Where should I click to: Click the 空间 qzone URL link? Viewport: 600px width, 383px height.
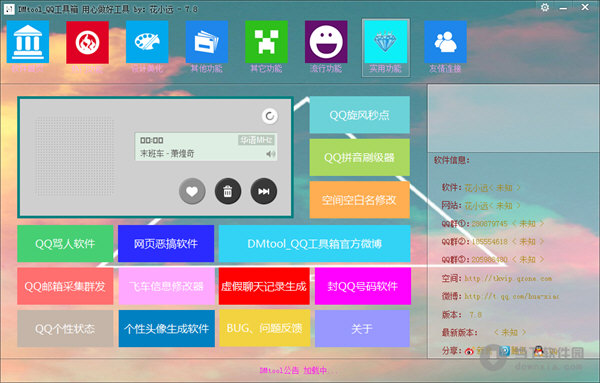tap(508, 279)
